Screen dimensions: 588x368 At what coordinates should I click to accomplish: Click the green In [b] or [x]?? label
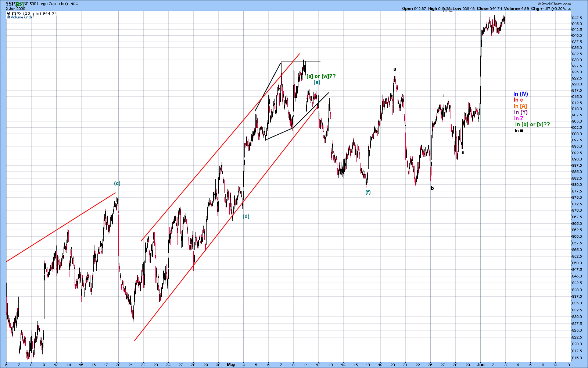coord(533,124)
